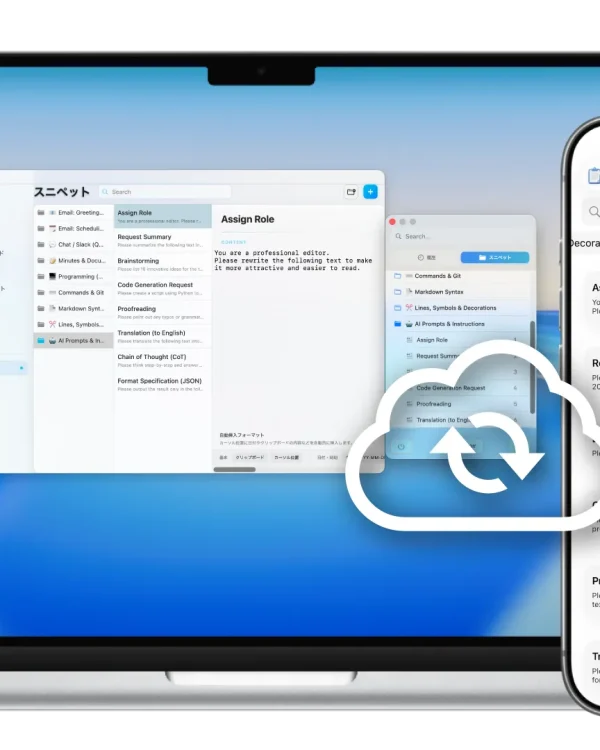This screenshot has width=600, height=750.
Task: Select the Brainstorming snippet
Action: click(x=163, y=264)
